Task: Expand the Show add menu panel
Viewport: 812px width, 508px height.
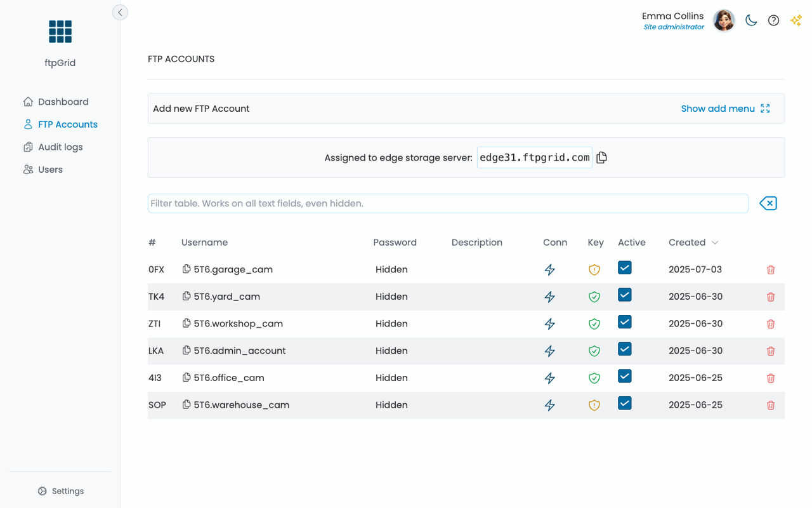Action: click(x=725, y=109)
